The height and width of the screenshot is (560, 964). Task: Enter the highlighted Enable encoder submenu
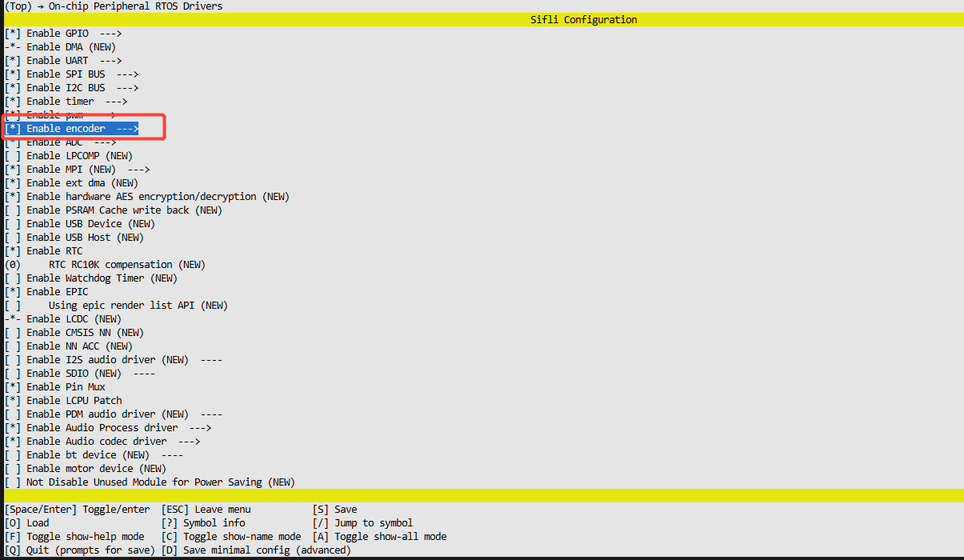click(x=68, y=128)
